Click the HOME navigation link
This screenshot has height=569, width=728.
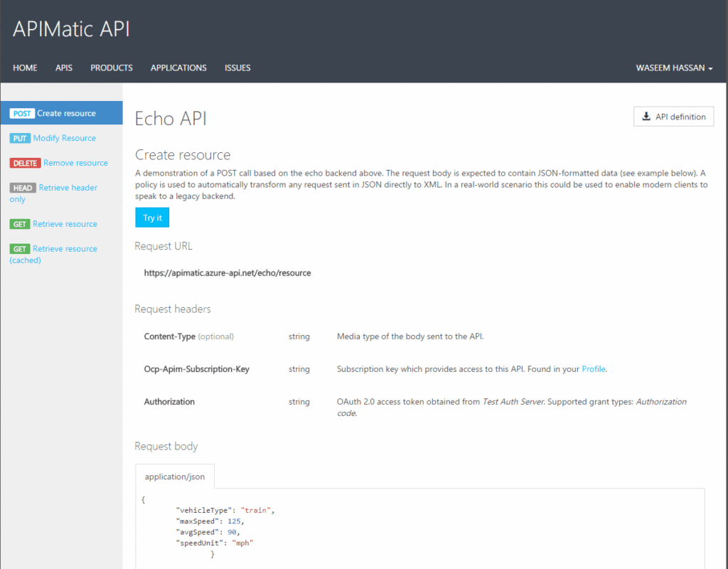click(25, 68)
